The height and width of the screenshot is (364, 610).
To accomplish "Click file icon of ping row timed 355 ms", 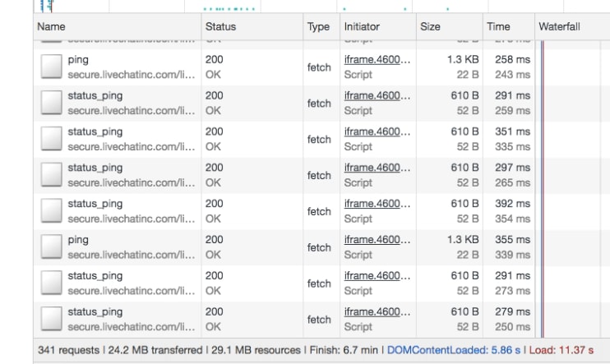I will pyautogui.click(x=51, y=247).
